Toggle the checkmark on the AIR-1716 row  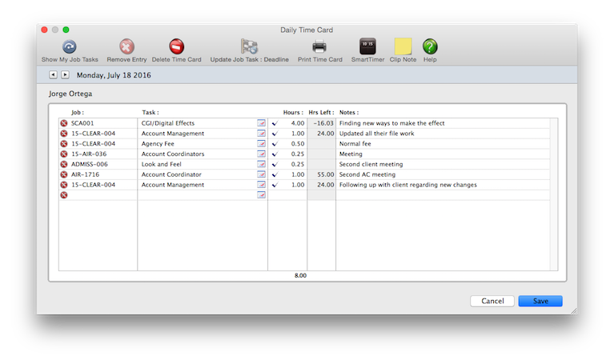point(275,174)
